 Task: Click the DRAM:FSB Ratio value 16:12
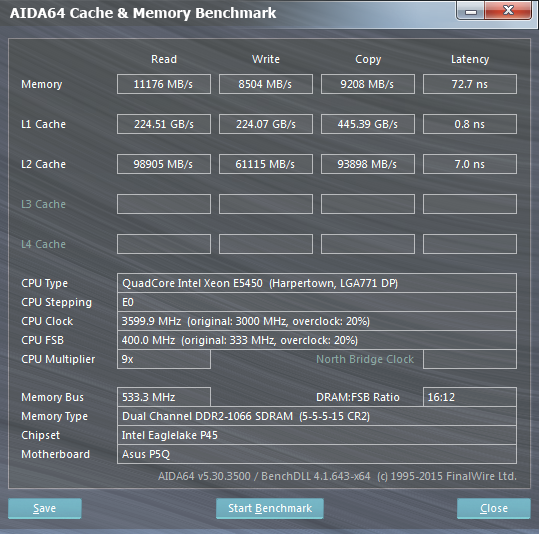point(470,397)
